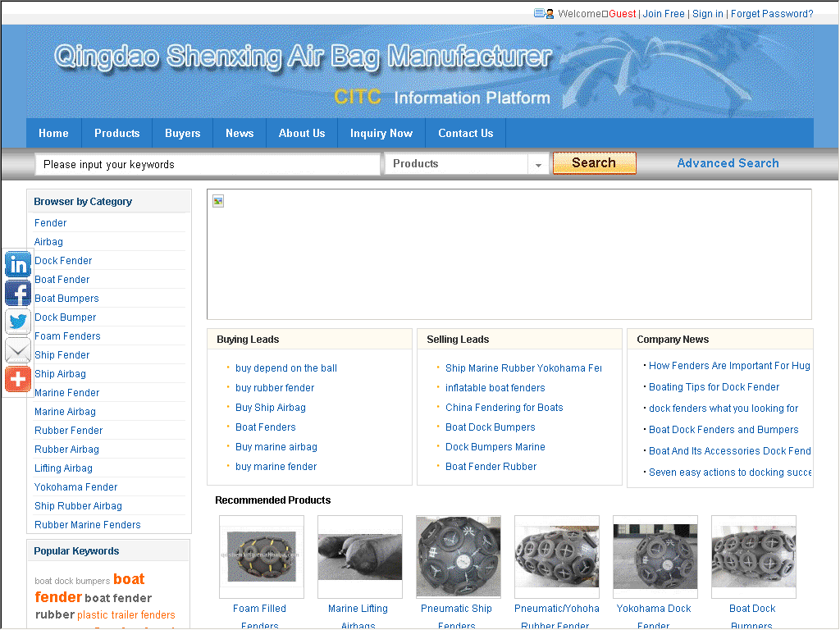The width and height of the screenshot is (840, 630).
Task: Open 'China Fendering for Boats' selling lead
Action: [x=504, y=408]
